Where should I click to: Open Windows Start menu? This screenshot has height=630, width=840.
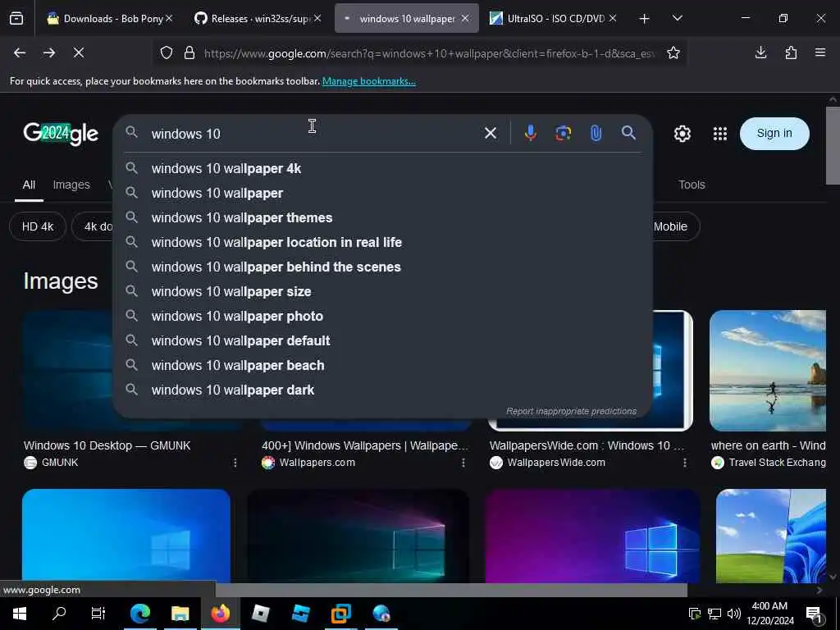[20, 614]
